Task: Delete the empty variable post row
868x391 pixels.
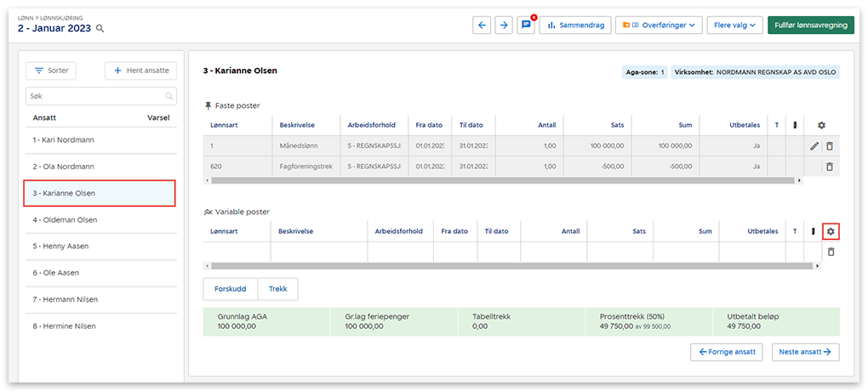Action: click(831, 252)
